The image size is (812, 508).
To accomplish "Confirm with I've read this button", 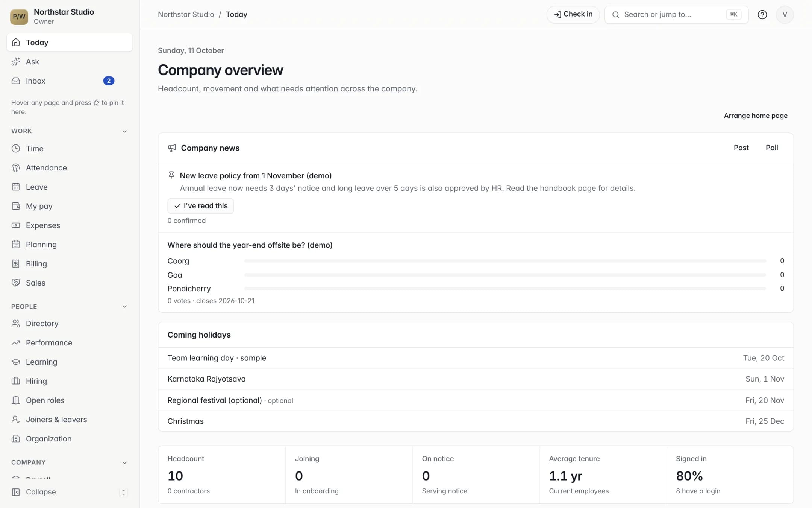I will (201, 206).
